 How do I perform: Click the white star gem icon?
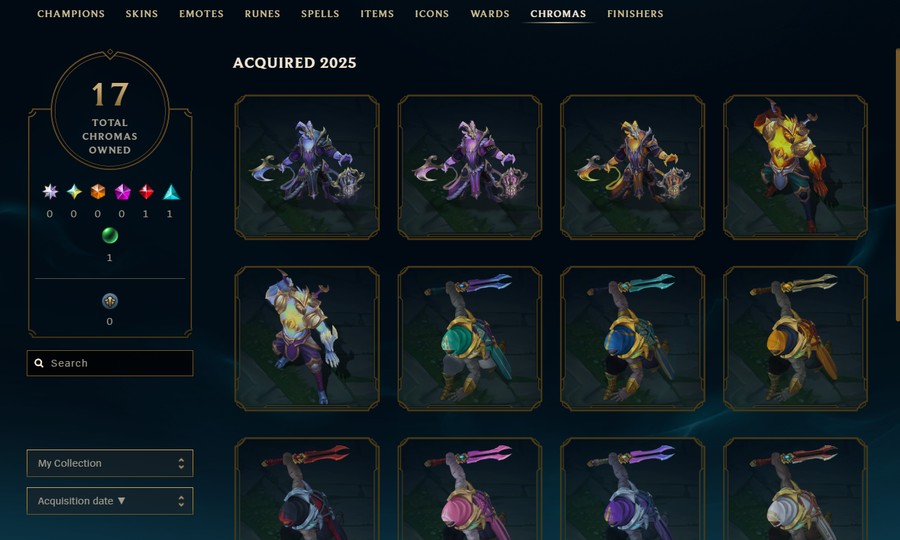click(x=50, y=192)
